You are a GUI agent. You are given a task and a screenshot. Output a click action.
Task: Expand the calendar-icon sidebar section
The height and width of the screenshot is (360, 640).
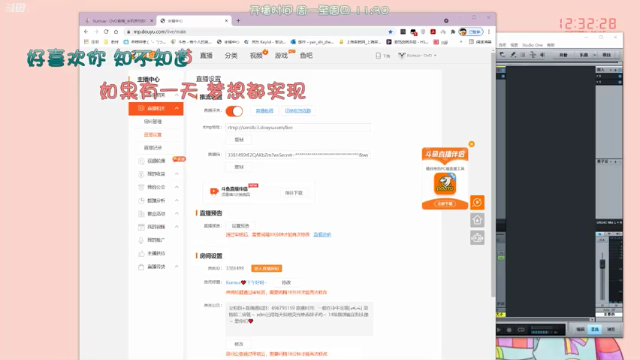[x=177, y=227]
